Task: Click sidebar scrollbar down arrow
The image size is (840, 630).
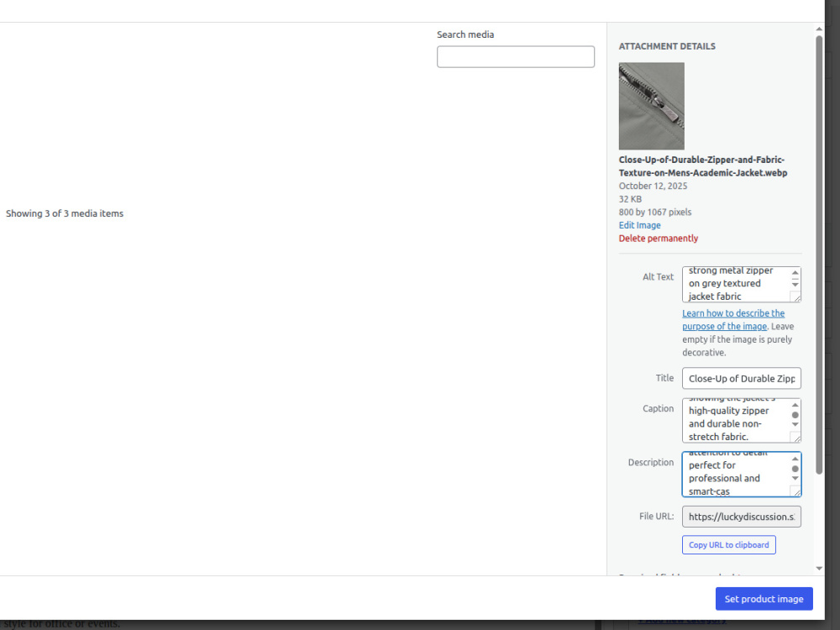Action: coord(819,569)
